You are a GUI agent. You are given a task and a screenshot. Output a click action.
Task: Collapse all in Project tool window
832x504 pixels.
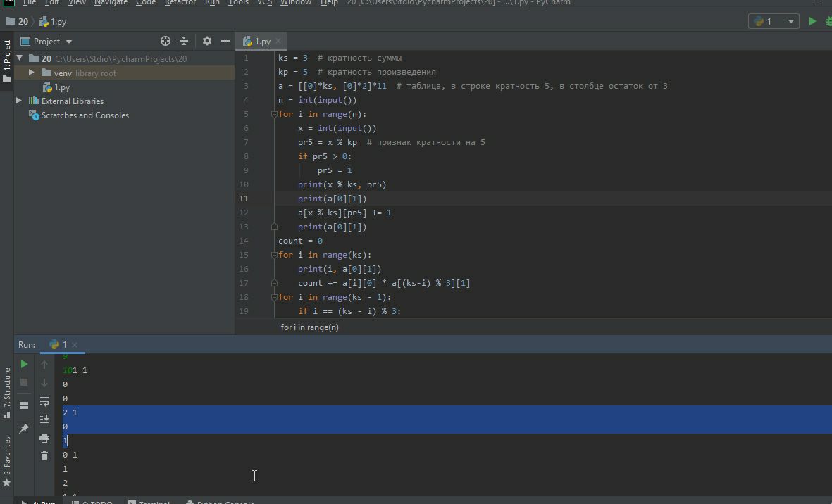coord(184,41)
